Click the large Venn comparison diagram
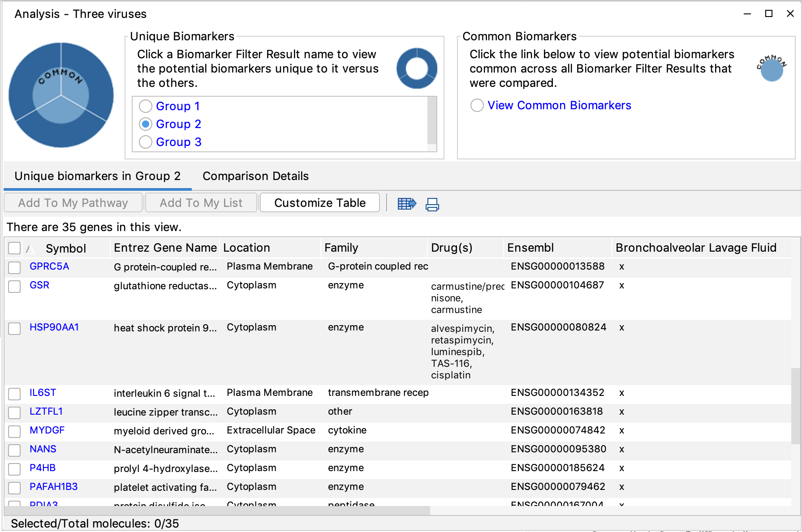 [x=61, y=95]
